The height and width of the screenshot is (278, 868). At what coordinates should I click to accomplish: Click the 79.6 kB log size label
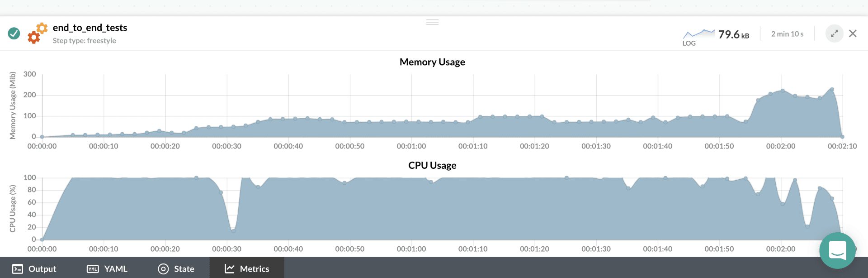tap(733, 34)
